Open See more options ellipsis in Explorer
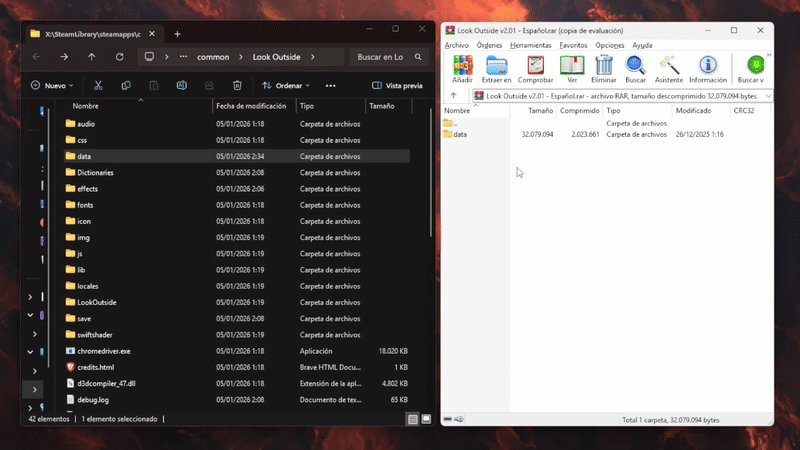 click(331, 86)
